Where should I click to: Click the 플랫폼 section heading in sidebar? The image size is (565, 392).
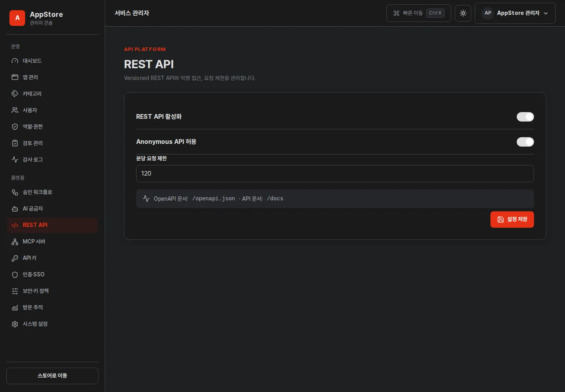click(x=18, y=178)
